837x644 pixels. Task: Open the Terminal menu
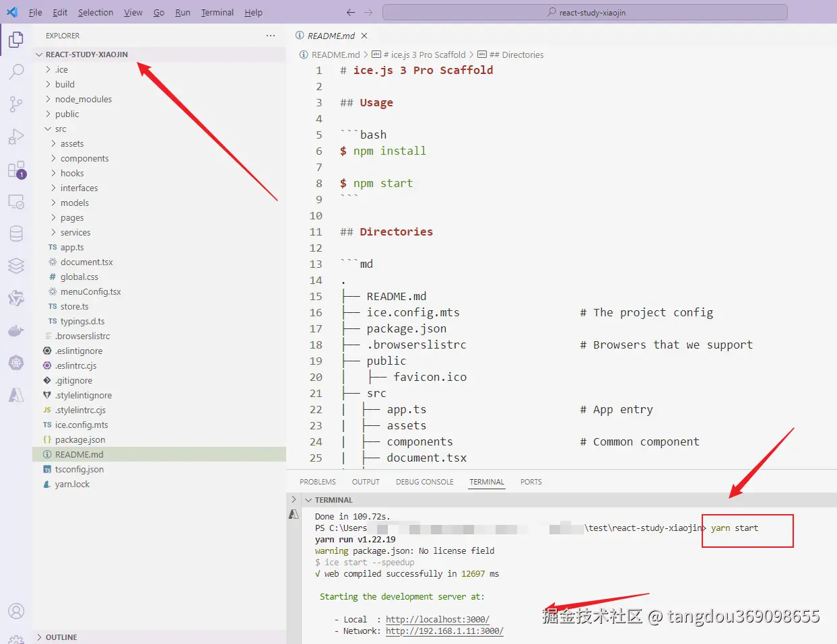[217, 12]
